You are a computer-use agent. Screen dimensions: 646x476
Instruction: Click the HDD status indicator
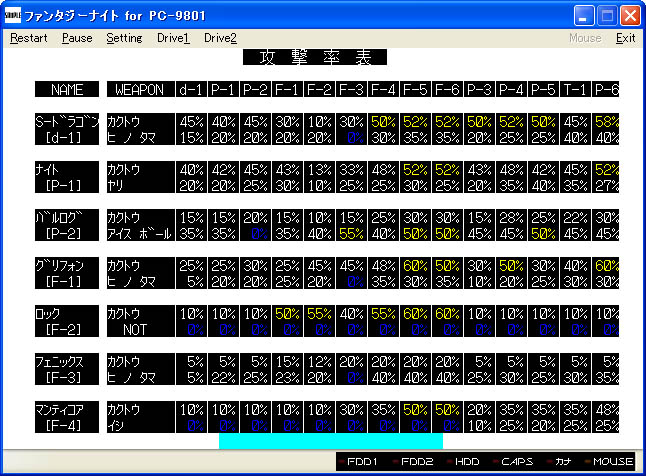pos(463,462)
